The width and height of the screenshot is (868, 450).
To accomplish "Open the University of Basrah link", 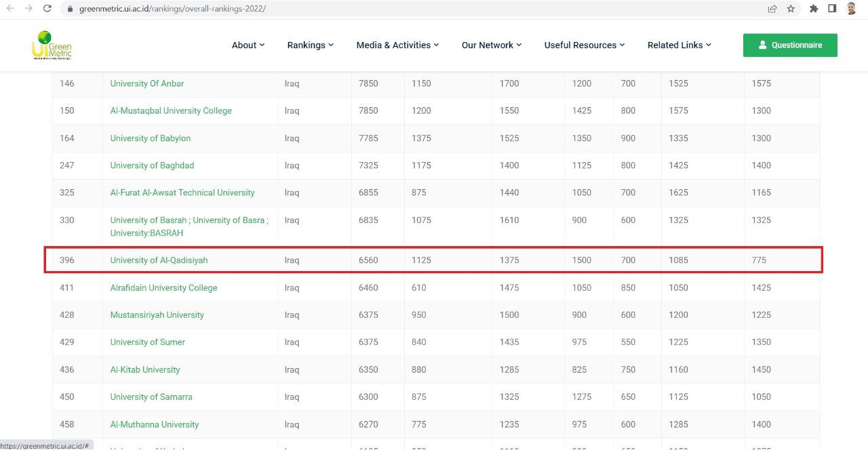I will click(x=189, y=226).
